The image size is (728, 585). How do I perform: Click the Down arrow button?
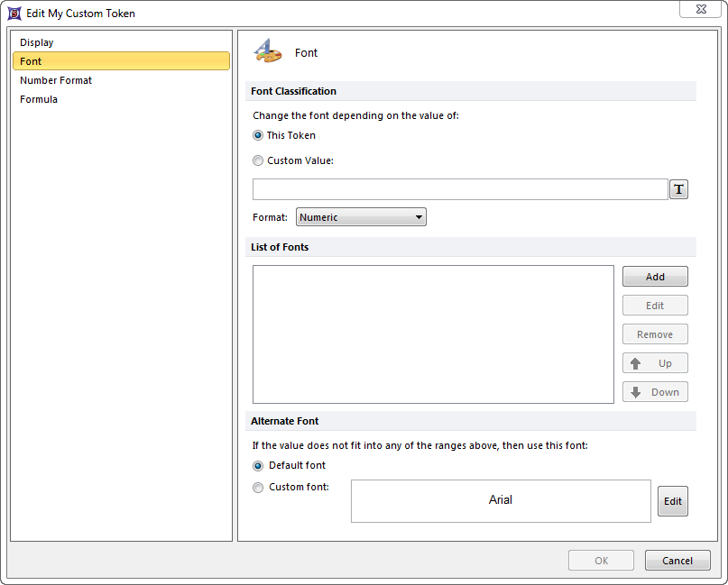click(x=655, y=392)
